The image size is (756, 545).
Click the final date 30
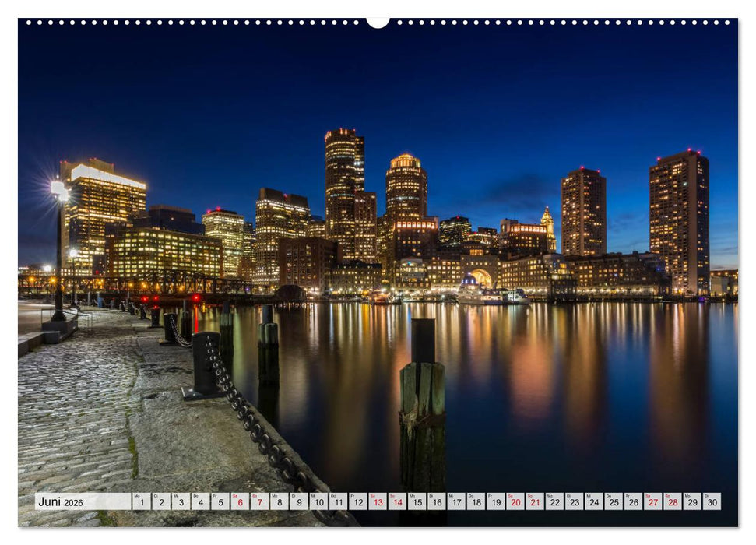712,504
